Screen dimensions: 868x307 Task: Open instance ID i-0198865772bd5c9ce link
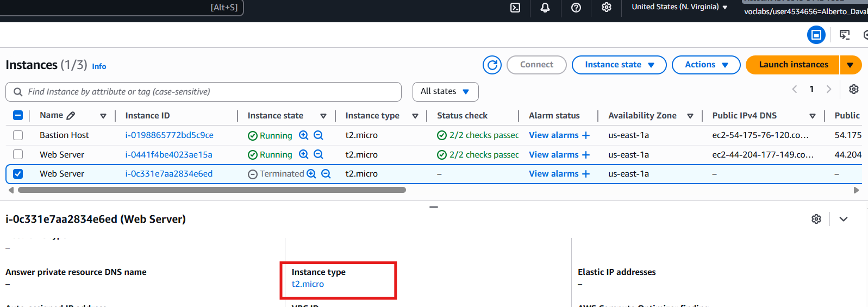coord(169,135)
